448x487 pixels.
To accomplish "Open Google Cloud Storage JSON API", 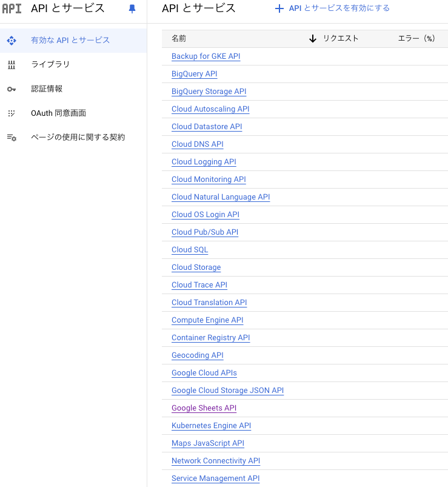I will point(227,391).
